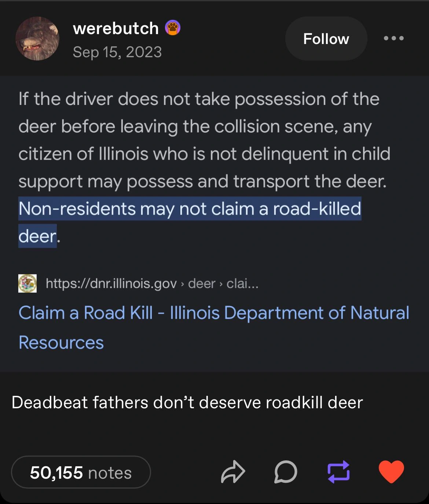The image size is (429, 504).
Task: Click the paw badge next to werebutch
Action: [172, 28]
